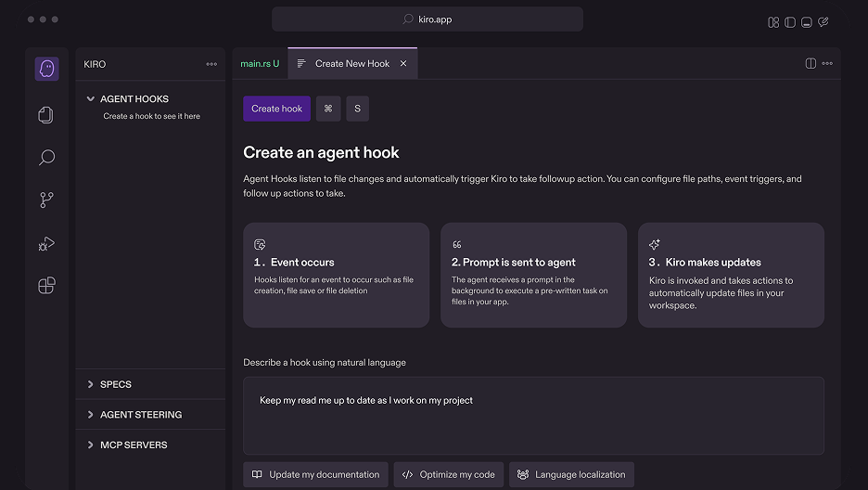Open the Explorer files icon
This screenshot has height=490, width=868.
(46, 114)
